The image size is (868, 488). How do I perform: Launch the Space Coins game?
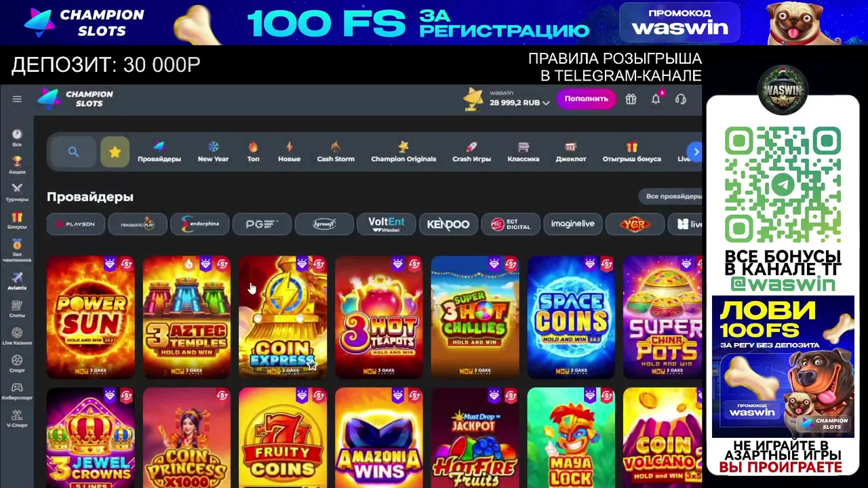(571, 317)
